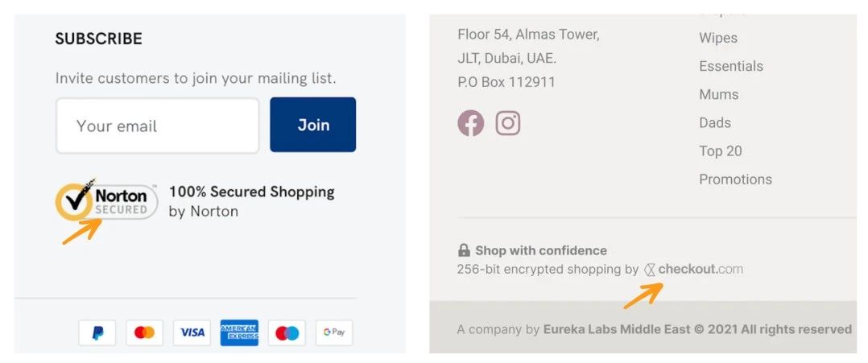Click the Mastercard payment icon
The image size is (868, 363).
[144, 332]
